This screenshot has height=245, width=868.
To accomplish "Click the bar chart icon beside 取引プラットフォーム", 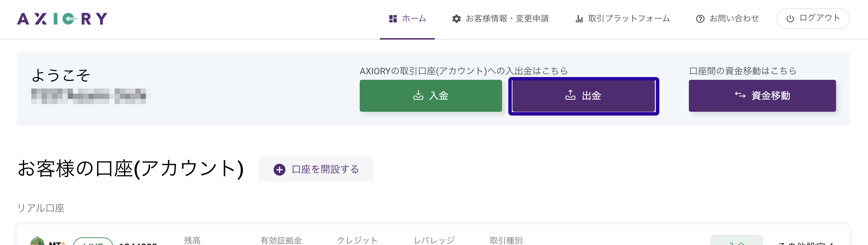I will pyautogui.click(x=579, y=19).
